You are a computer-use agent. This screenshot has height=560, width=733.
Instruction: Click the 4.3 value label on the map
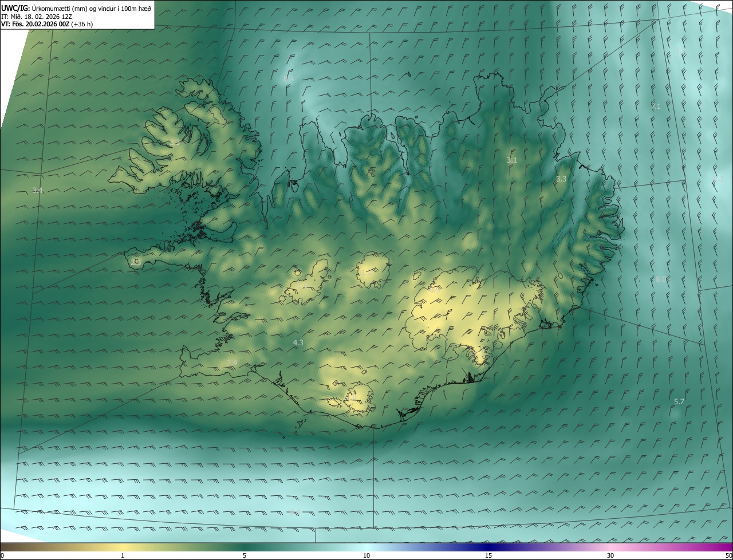(x=298, y=343)
